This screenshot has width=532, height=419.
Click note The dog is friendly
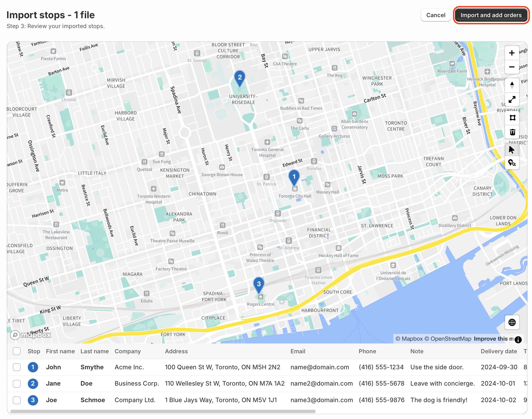coord(439,400)
